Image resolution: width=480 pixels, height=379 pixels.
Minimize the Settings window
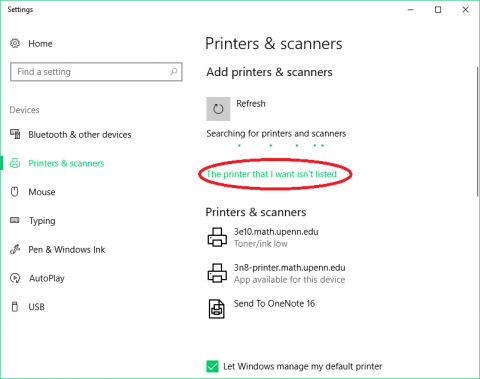pos(411,10)
